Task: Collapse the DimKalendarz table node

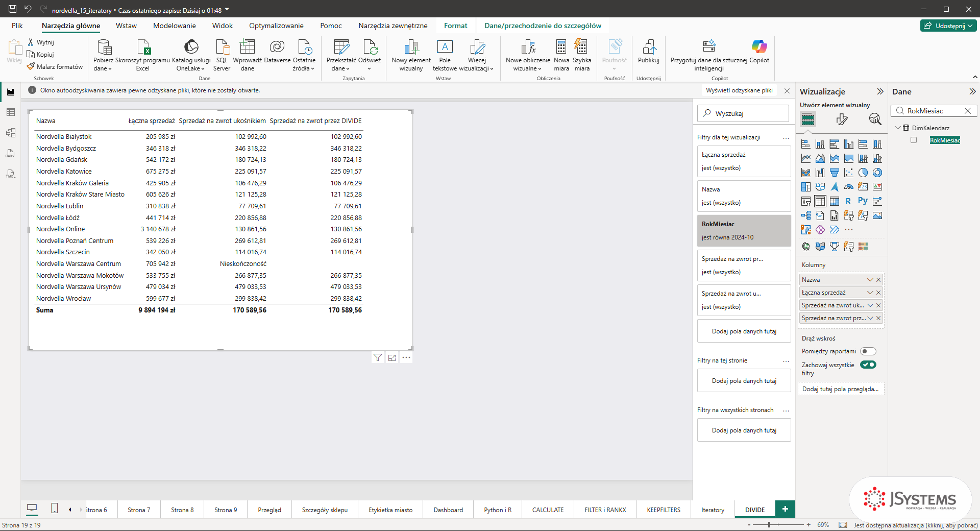Action: pos(898,128)
